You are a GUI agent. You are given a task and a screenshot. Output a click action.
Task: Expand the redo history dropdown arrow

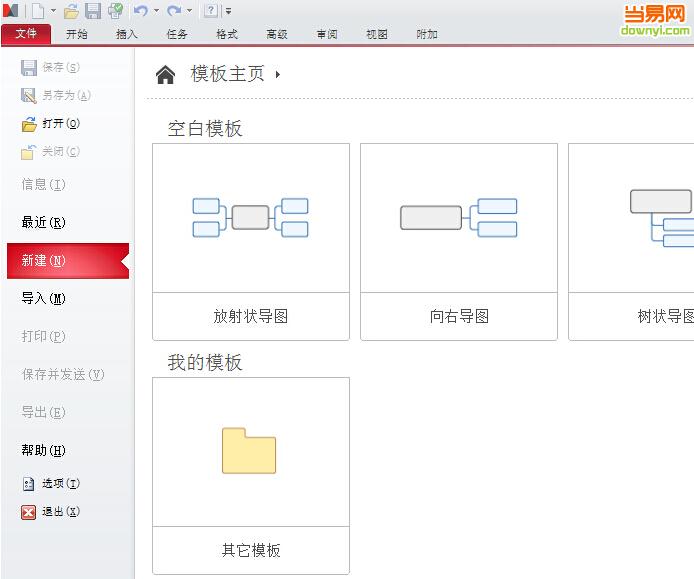[x=189, y=11]
